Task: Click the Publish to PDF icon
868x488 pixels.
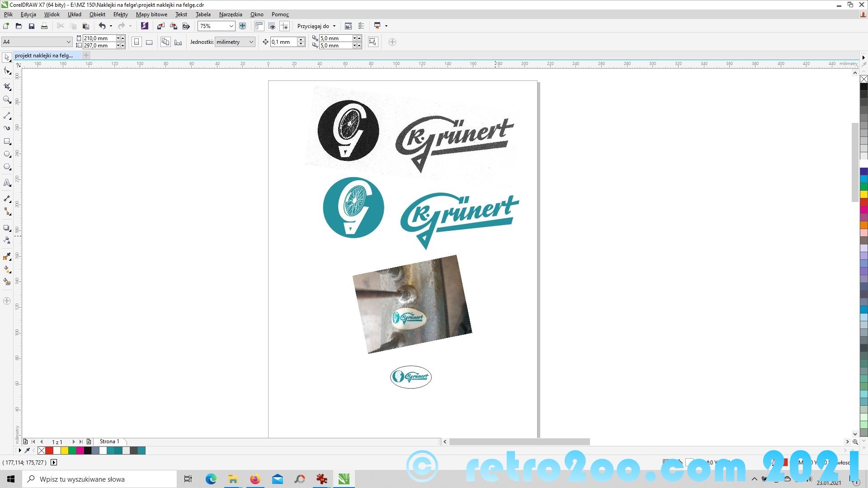Action: coord(186,26)
